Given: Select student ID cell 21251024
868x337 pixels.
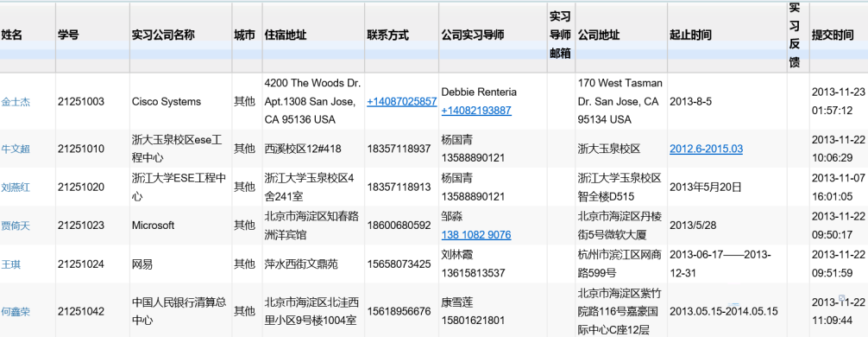Looking at the screenshot, I should click(x=81, y=264).
